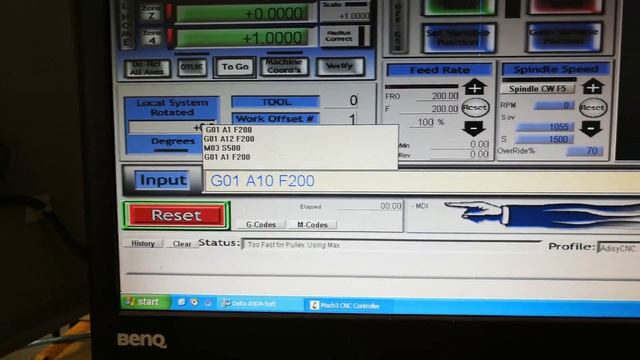
Task: Click the Spindle Speed plus arrow
Action: click(593, 87)
